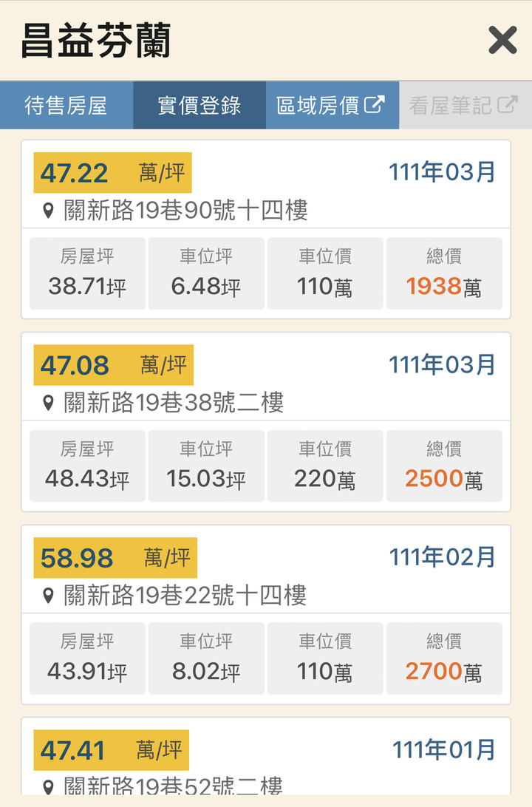Close the 昌益芬蘭 panel with X
This screenshot has height=807, width=532.
pyautogui.click(x=502, y=40)
